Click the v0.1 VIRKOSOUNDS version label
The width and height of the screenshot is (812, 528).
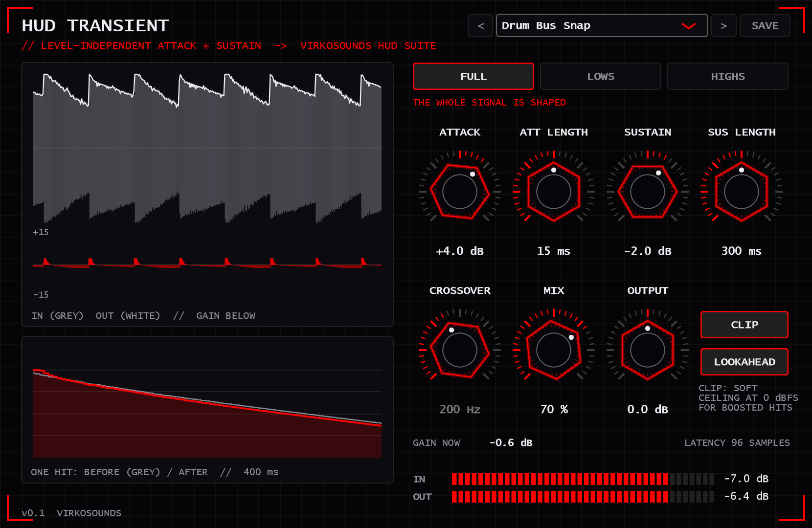[71, 513]
